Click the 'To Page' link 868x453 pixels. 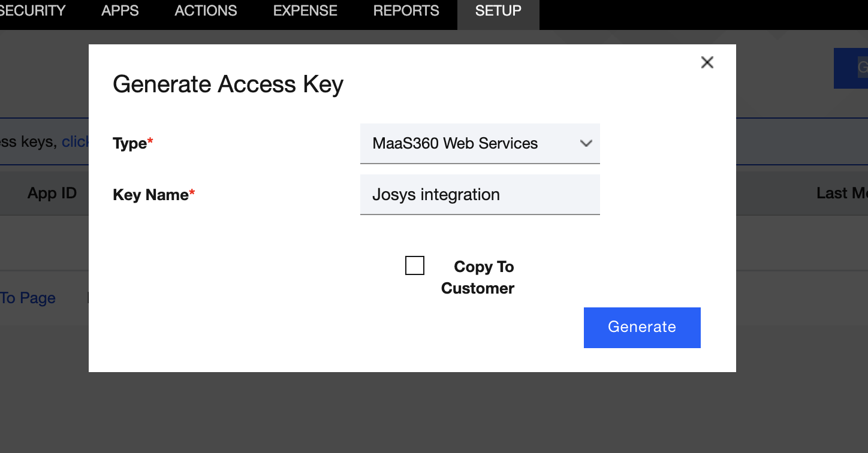[x=28, y=298]
